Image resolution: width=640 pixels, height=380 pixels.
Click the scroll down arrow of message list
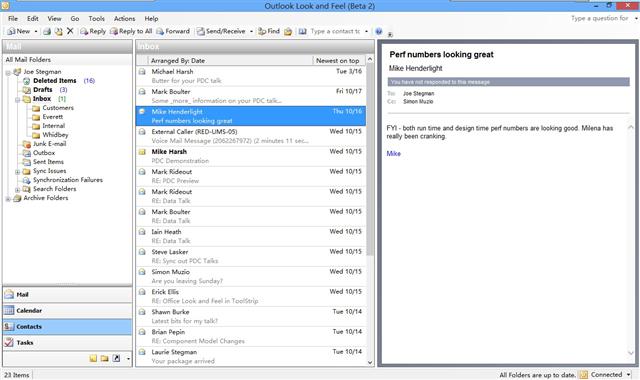(370, 362)
